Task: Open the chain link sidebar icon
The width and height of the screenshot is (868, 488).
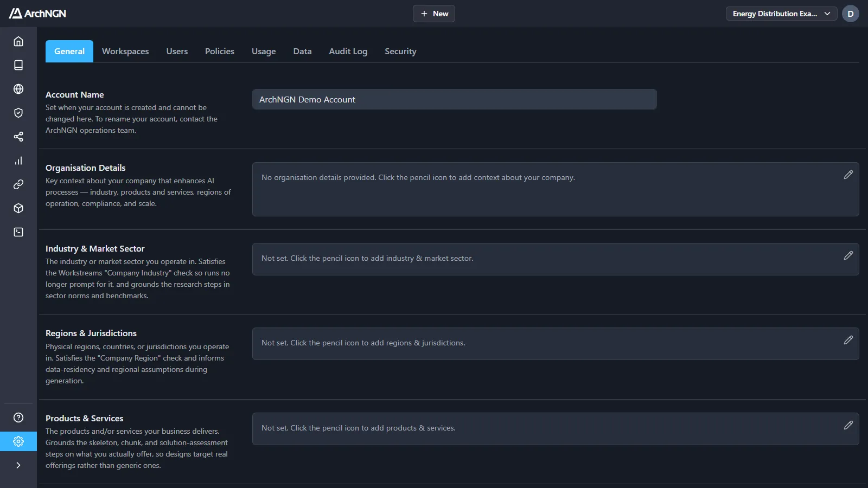Action: pyautogui.click(x=18, y=184)
